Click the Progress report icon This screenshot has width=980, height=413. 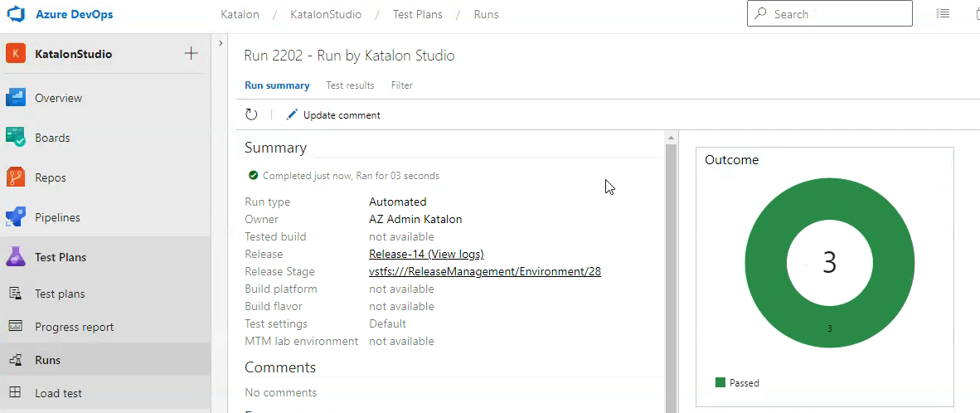(16, 327)
